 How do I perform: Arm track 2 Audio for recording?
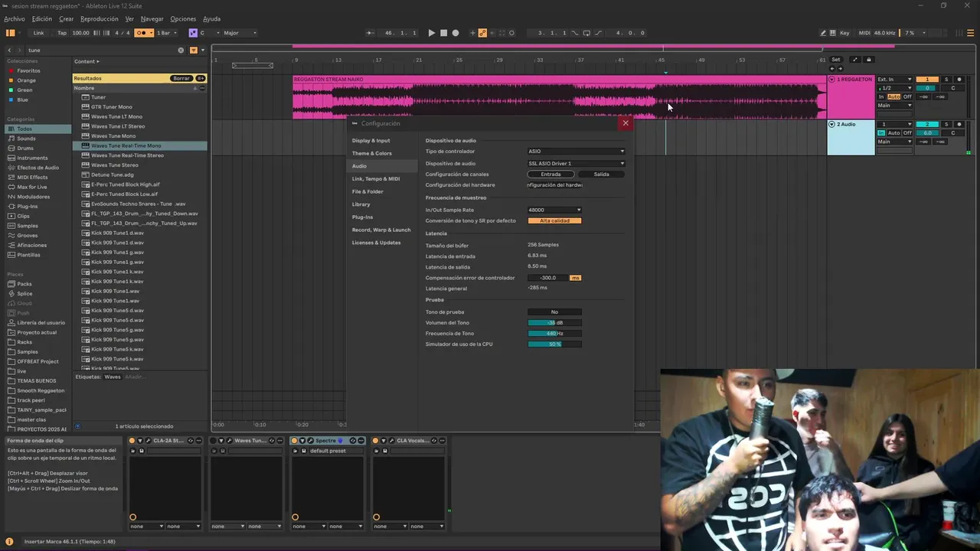point(959,124)
